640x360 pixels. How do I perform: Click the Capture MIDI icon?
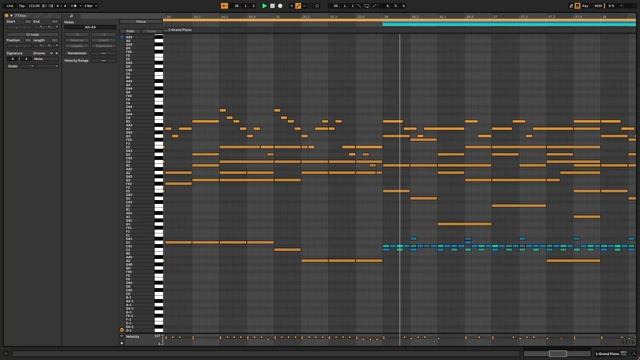coord(317,6)
